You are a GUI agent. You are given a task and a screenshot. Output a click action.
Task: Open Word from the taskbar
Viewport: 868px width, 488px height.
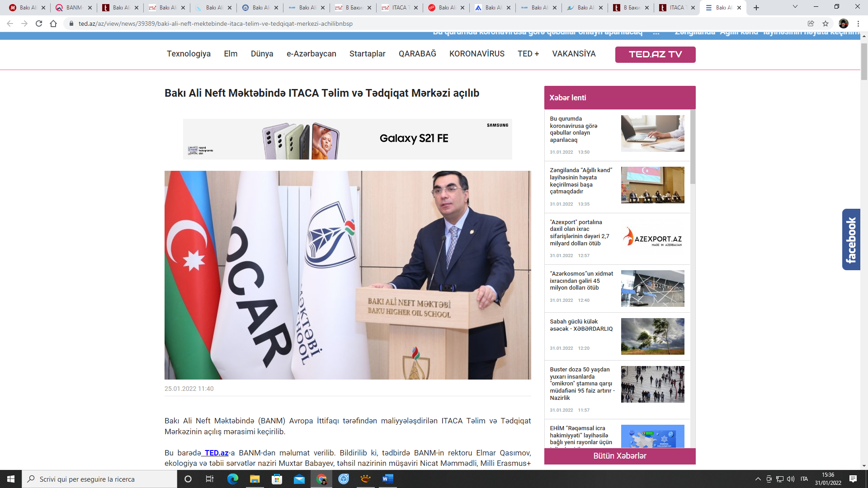click(387, 479)
